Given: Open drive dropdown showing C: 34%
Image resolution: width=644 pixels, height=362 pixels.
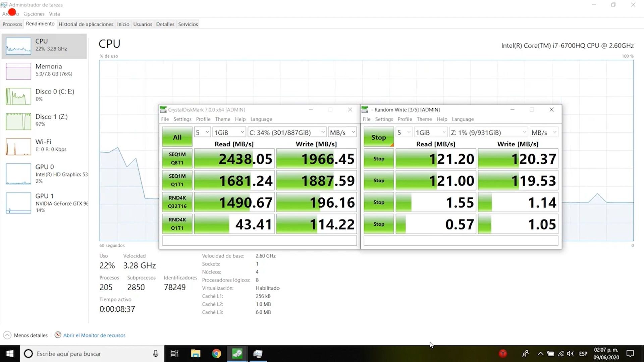Looking at the screenshot, I should pos(287,132).
